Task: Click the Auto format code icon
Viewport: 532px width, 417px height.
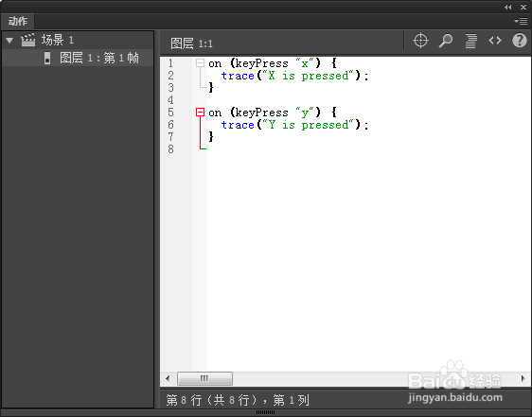Action: click(x=470, y=41)
